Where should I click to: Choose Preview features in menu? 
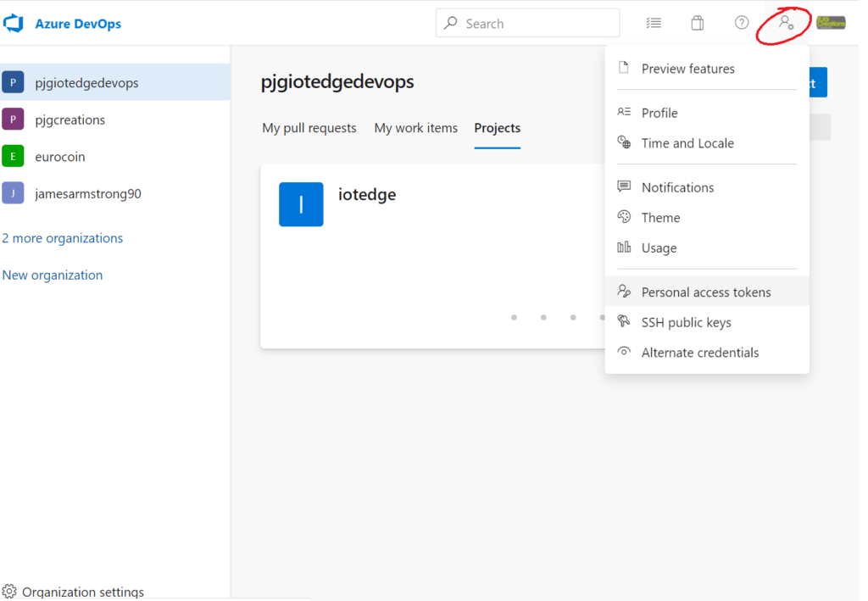click(x=707, y=69)
